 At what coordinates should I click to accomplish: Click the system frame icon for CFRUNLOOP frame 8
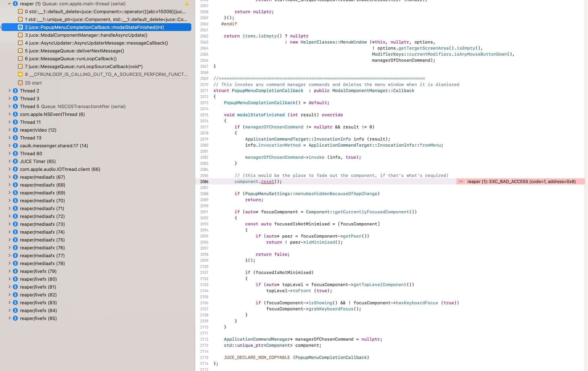20,74
